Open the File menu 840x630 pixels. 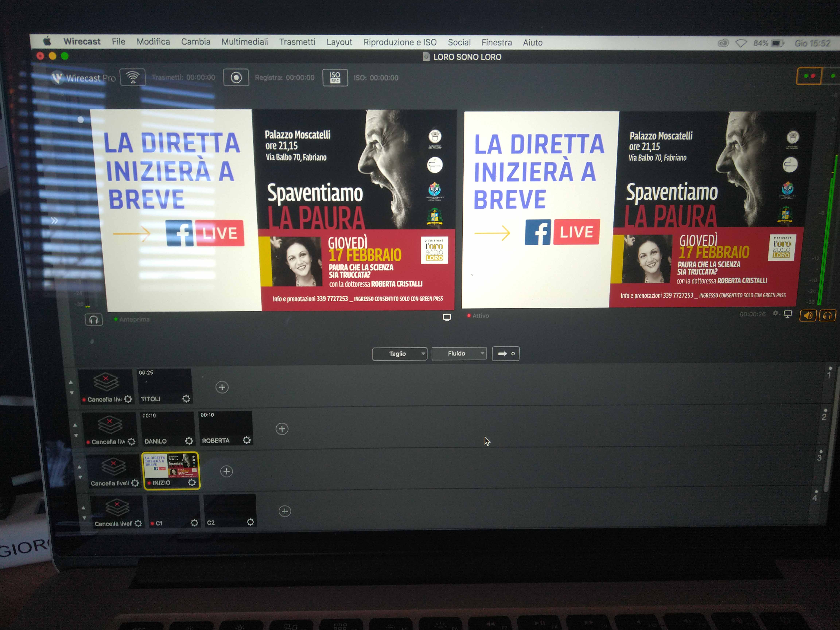(118, 41)
